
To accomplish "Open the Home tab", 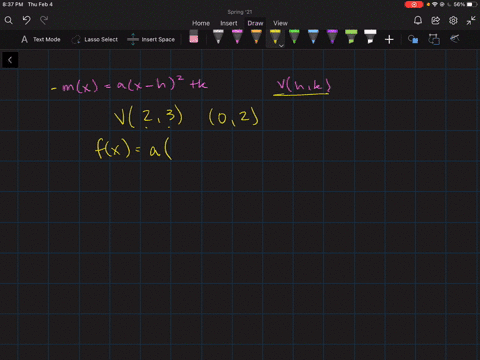I will [201, 23].
